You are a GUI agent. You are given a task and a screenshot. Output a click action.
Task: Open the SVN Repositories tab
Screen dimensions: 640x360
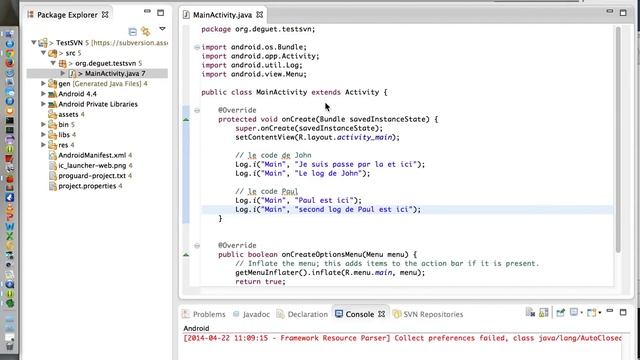(428, 314)
